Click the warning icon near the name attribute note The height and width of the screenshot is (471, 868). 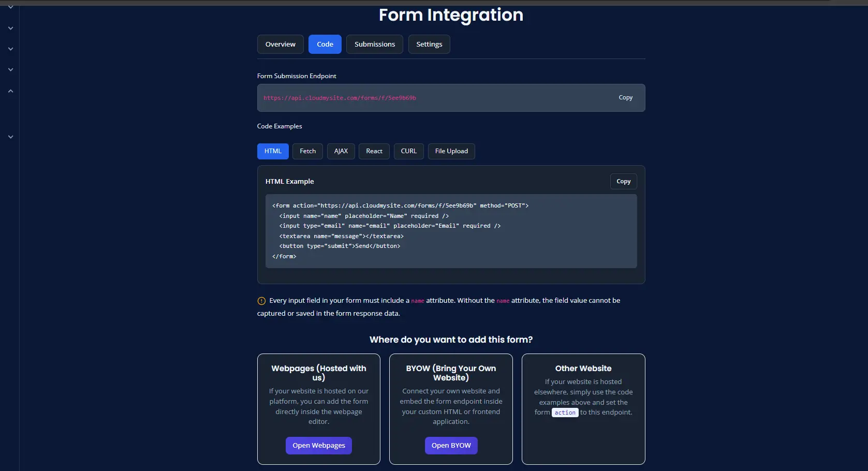pyautogui.click(x=261, y=301)
